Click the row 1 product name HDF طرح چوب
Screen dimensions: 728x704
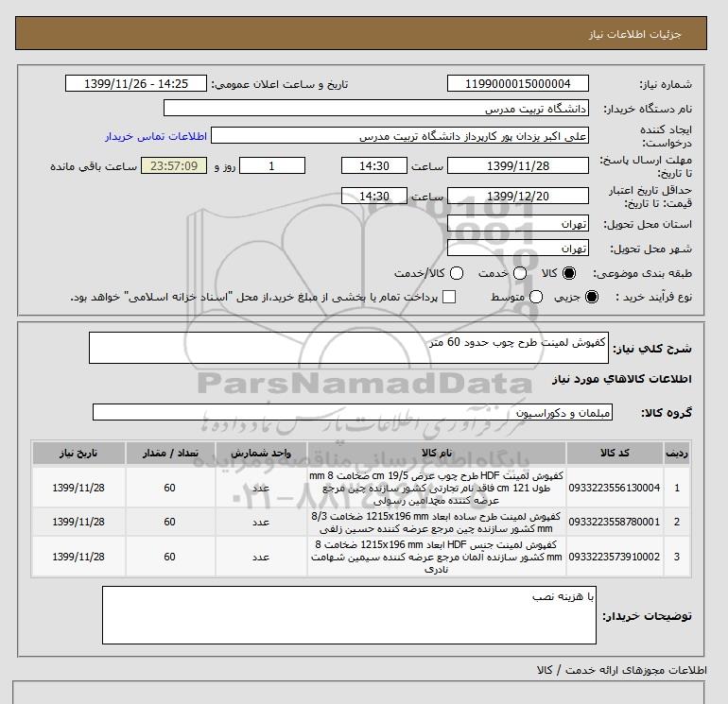coord(437,488)
